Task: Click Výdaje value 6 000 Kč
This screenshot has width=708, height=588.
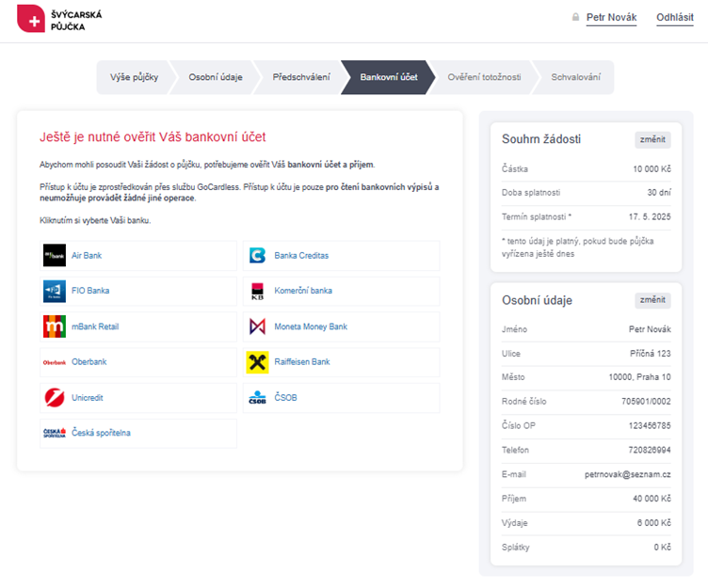Action: tap(653, 522)
